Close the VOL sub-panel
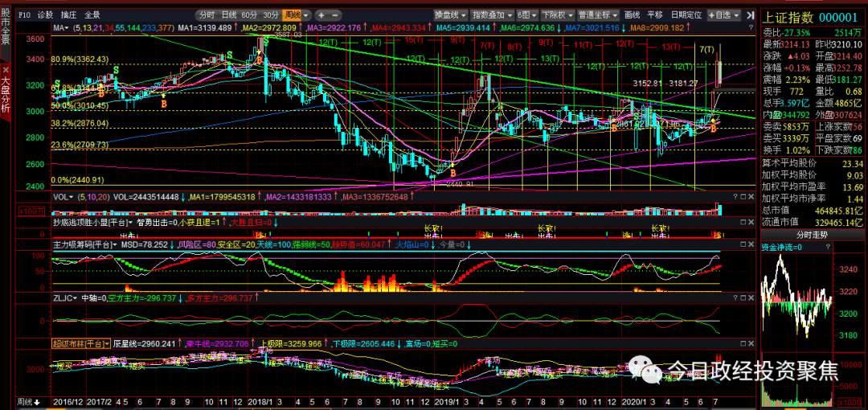This screenshot has height=410, width=868. 751,197
